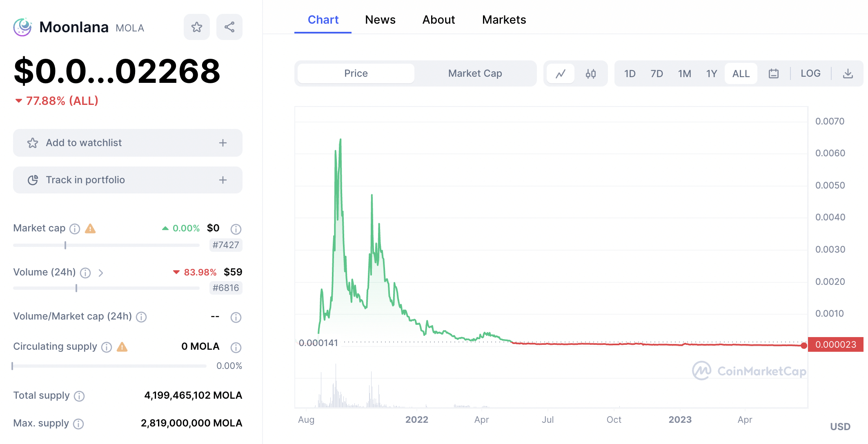Click the 0.000141 opening price label
This screenshot has width=868, height=444.
click(x=318, y=343)
